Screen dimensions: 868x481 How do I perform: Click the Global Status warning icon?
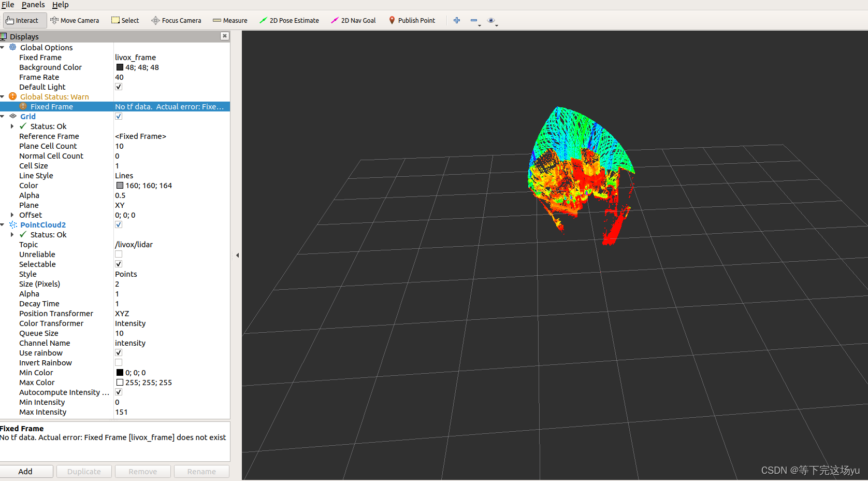13,96
